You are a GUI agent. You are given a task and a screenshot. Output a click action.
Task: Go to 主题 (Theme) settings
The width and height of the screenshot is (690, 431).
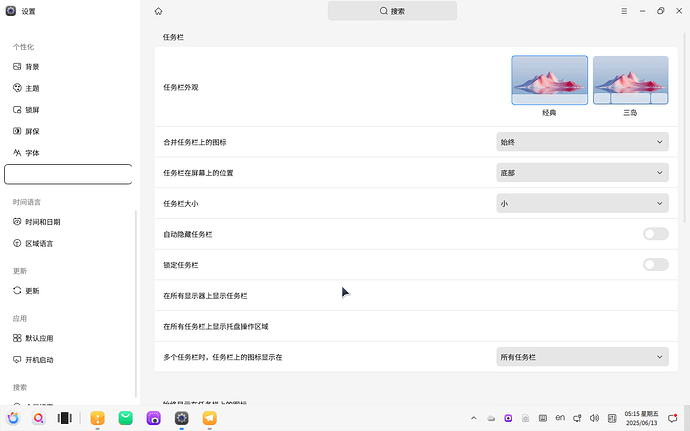click(x=32, y=88)
